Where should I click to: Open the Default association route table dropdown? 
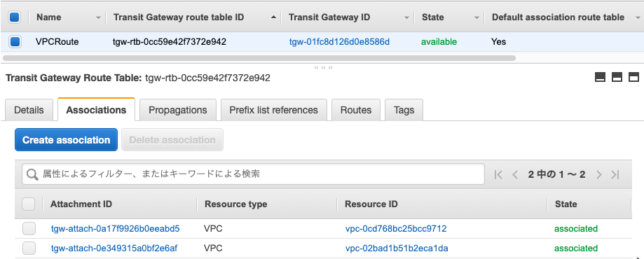638,17
